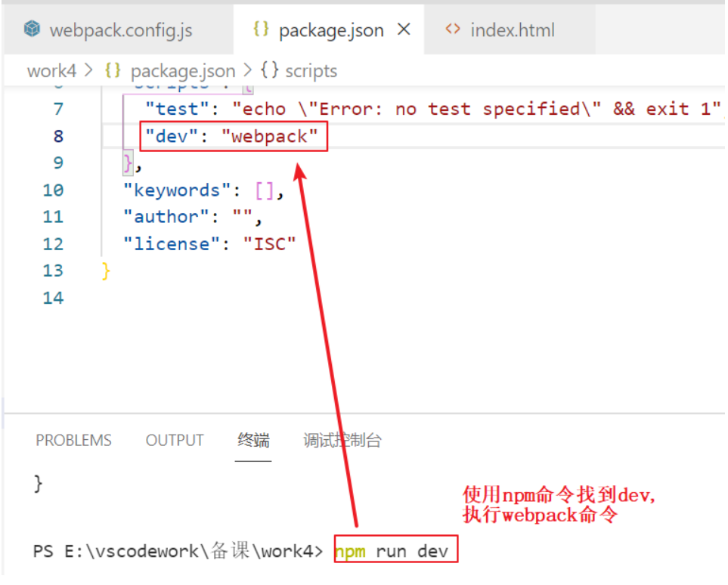Select work4 in the breadcrumb
Viewport: 728px width, 585px height.
pos(51,71)
